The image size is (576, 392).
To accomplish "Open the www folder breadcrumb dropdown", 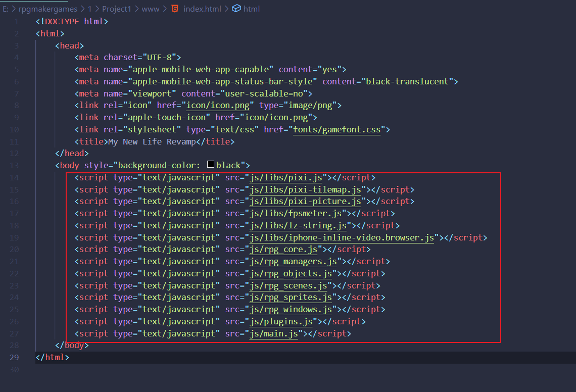I will (150, 9).
